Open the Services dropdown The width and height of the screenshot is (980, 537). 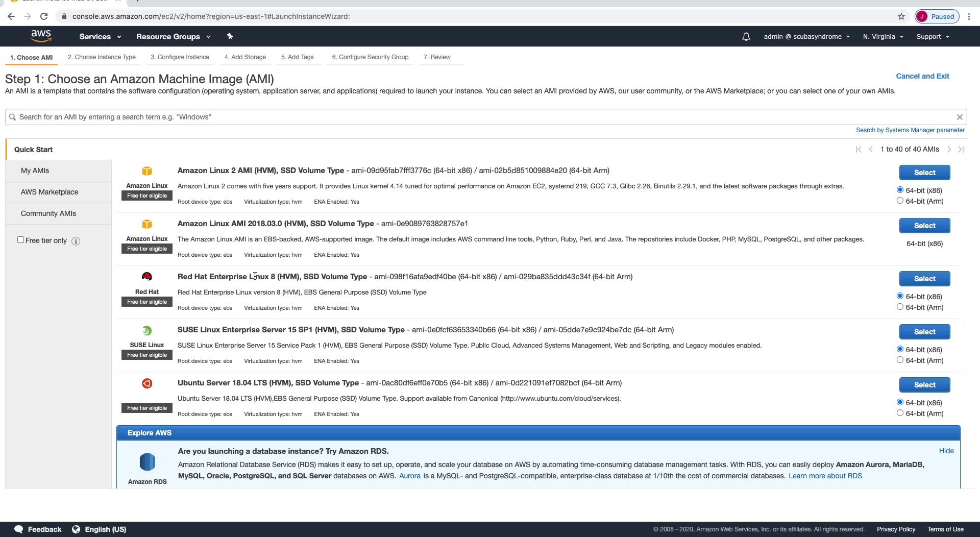click(x=100, y=37)
